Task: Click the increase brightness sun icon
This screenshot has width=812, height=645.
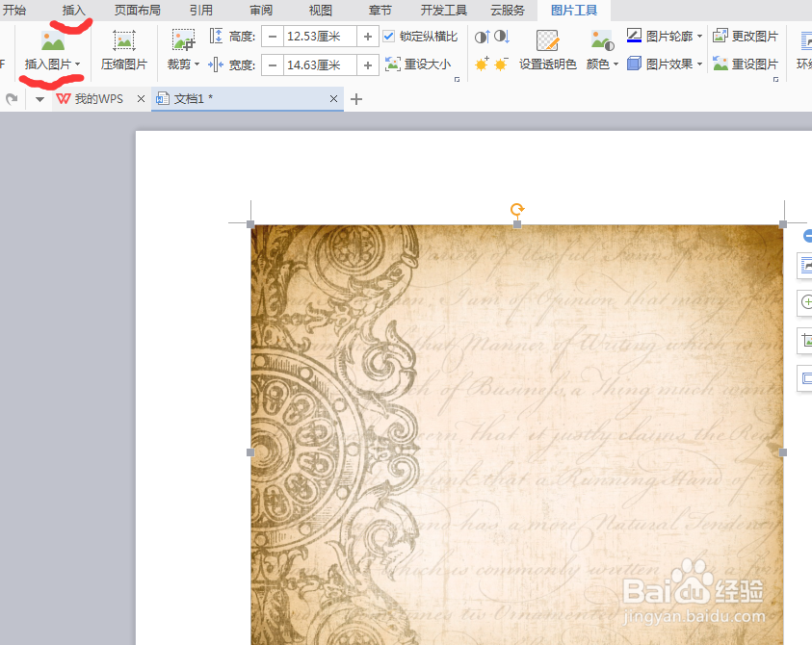Action: click(482, 64)
